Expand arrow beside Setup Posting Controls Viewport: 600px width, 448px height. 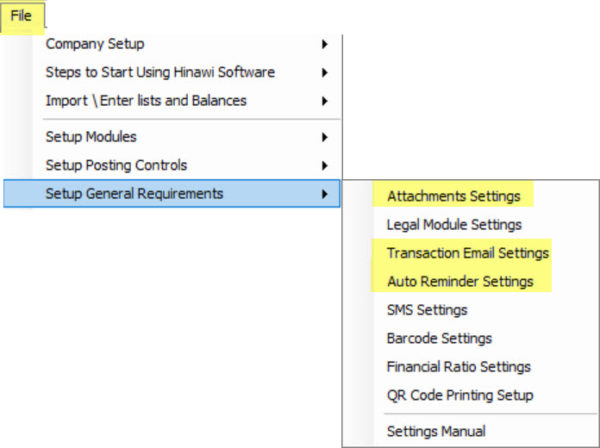click(324, 165)
